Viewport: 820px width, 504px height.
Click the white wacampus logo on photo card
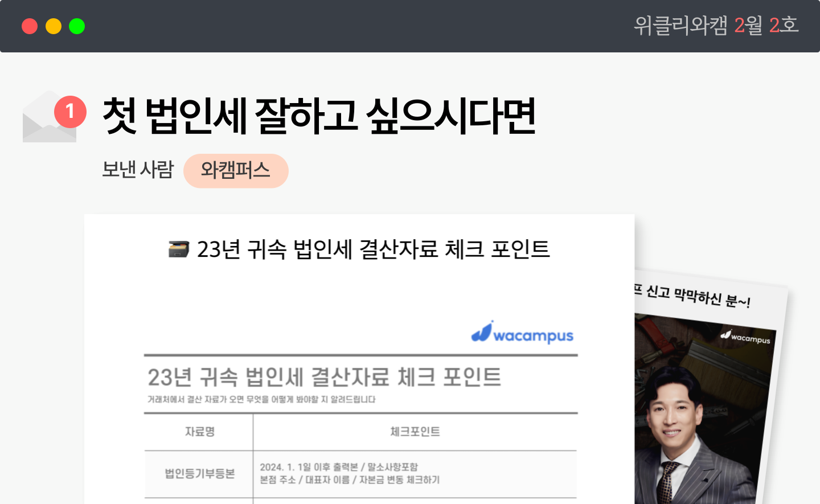(x=745, y=337)
